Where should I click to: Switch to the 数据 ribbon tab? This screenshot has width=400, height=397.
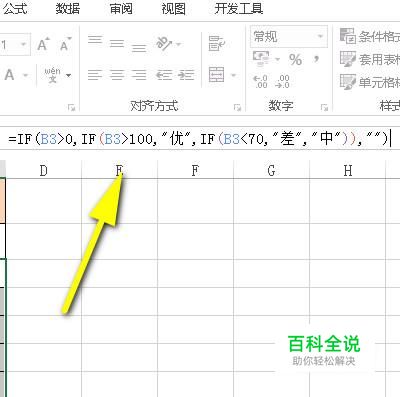[68, 8]
